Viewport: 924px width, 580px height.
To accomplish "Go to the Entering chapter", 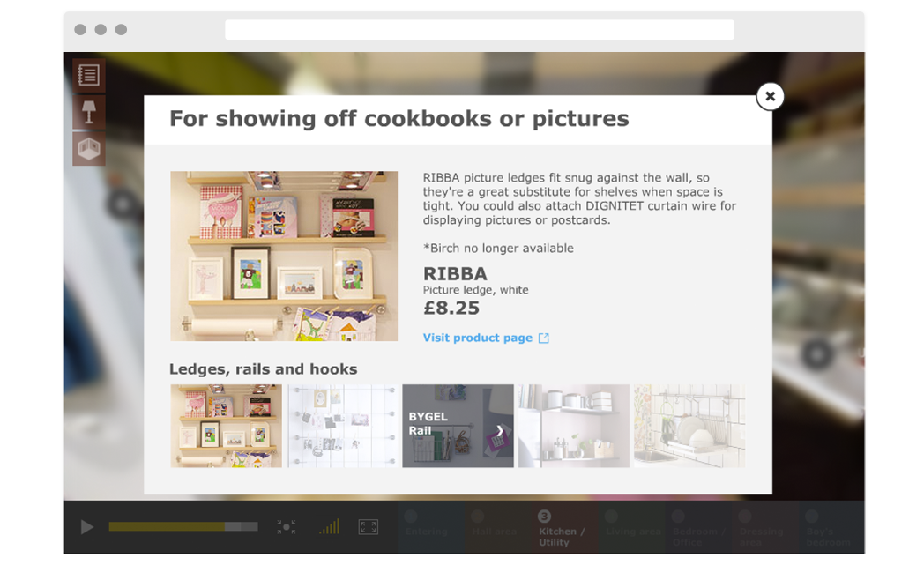I will 431,527.
